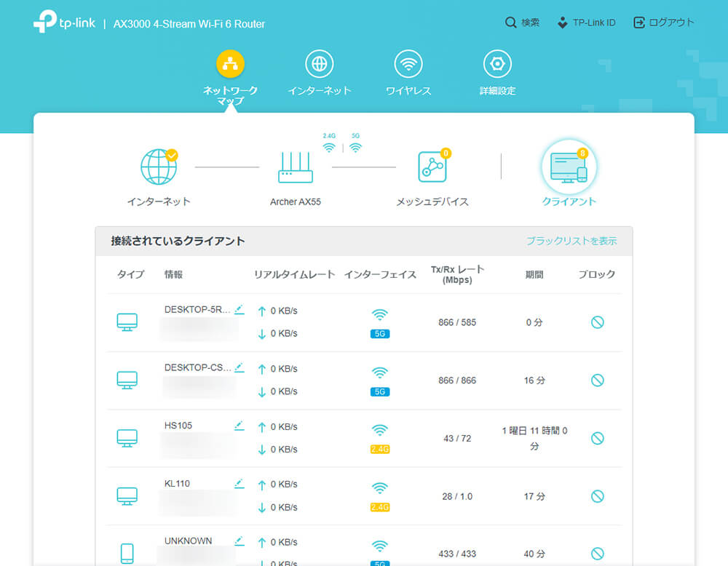Block the KL110 client
This screenshot has width=728, height=566.
[598, 496]
